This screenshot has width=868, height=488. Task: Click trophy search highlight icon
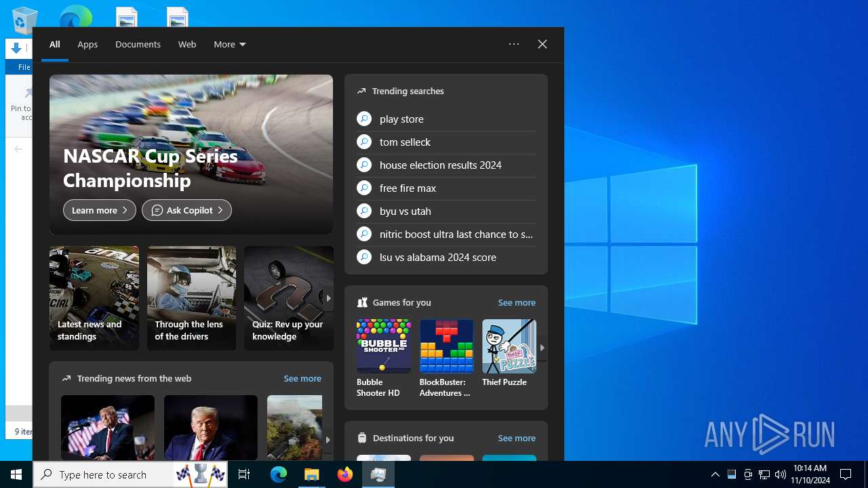[200, 474]
